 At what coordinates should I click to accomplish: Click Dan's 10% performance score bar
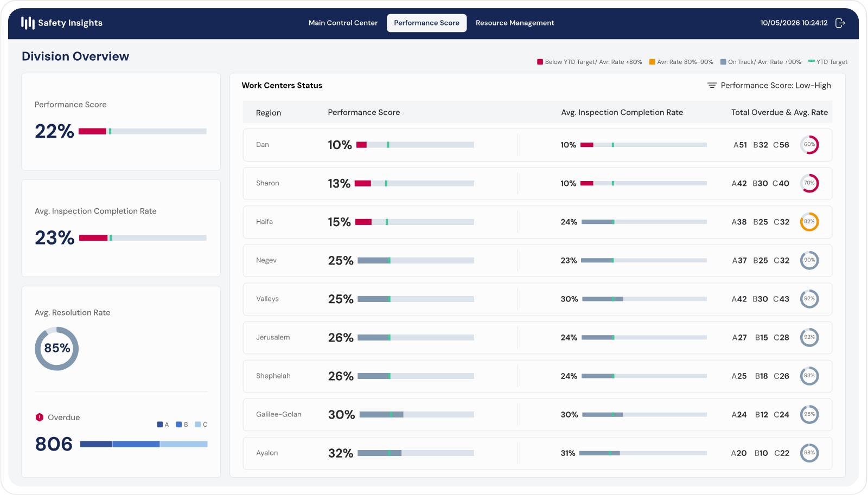click(415, 145)
